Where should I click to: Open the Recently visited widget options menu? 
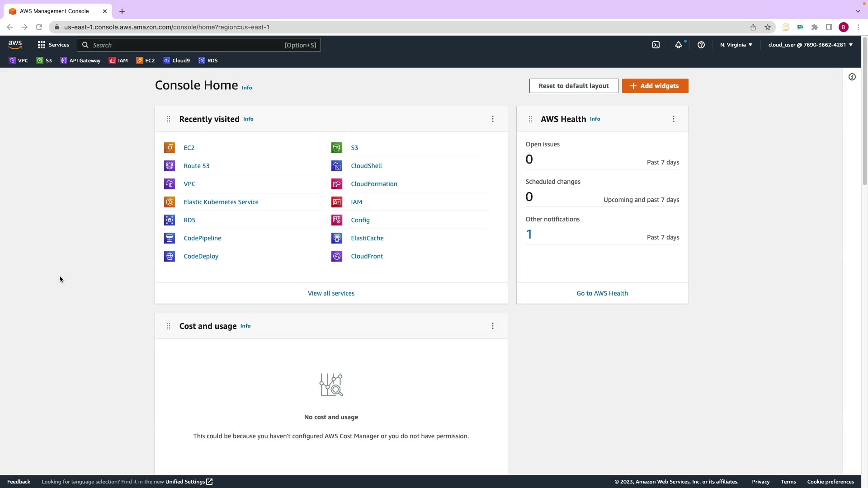[x=493, y=119]
